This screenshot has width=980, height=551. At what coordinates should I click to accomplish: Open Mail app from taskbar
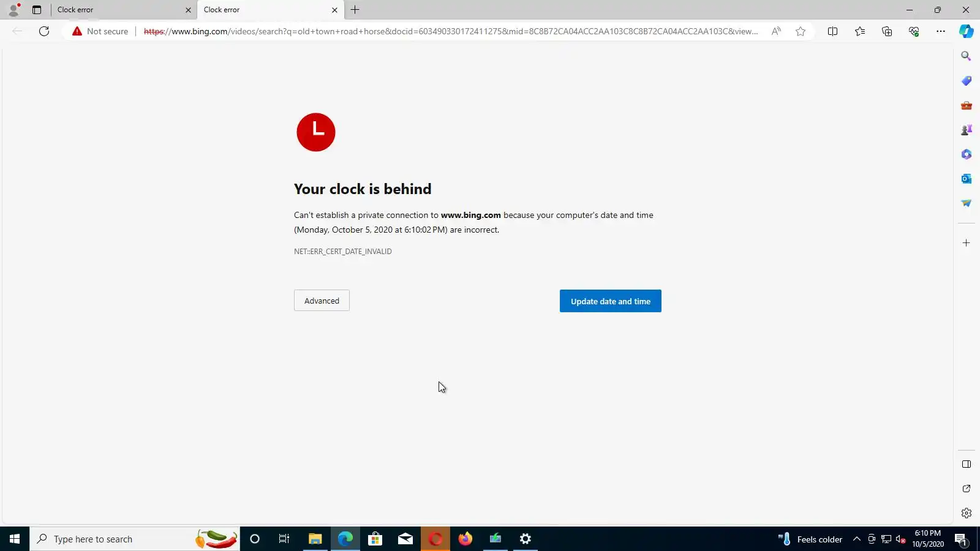pos(405,539)
